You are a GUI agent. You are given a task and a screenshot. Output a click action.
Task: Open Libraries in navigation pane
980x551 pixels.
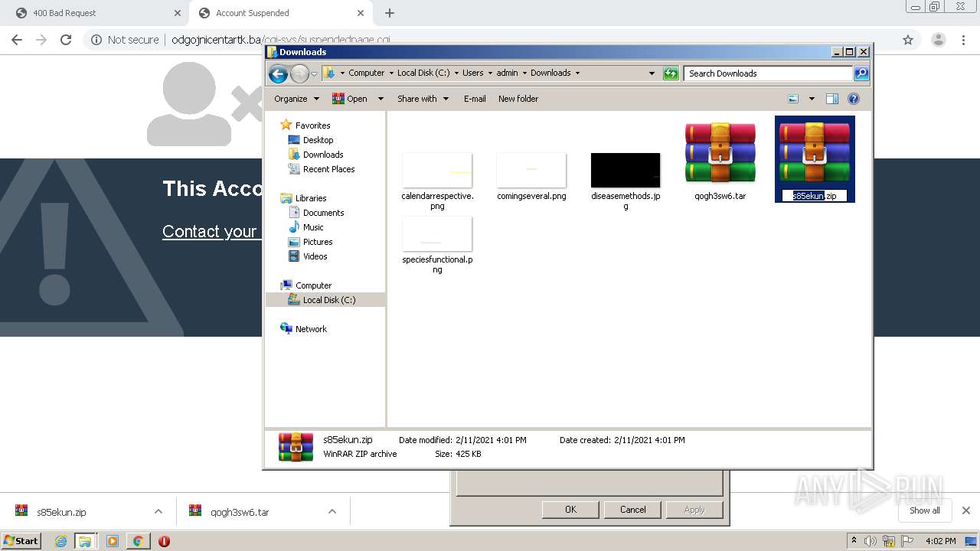(311, 198)
